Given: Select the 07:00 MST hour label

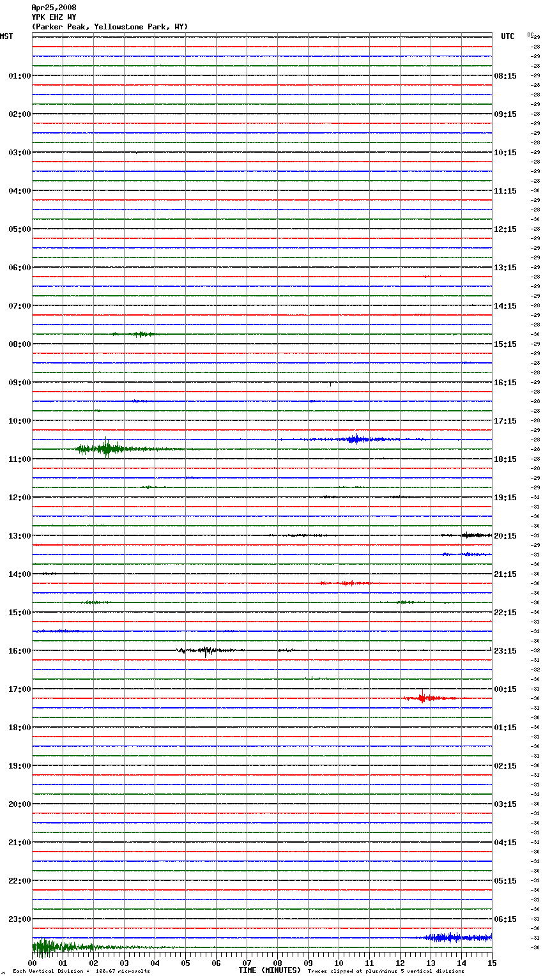Looking at the screenshot, I should [20, 306].
